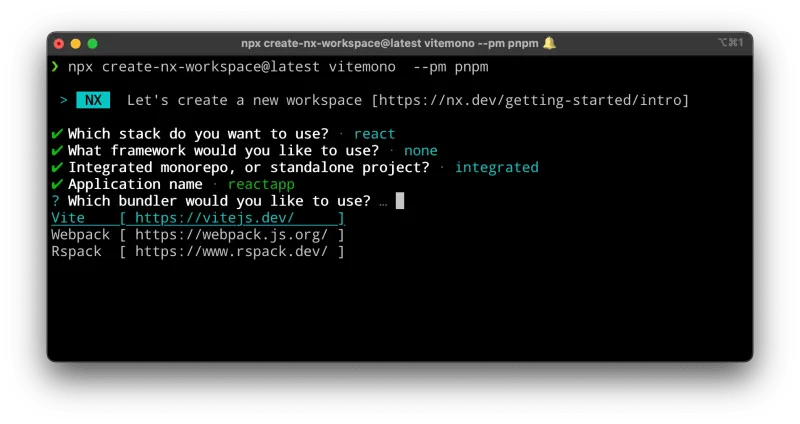Select the Vite bundler option
Image resolution: width=800 pixels, height=424 pixels.
(x=68, y=218)
